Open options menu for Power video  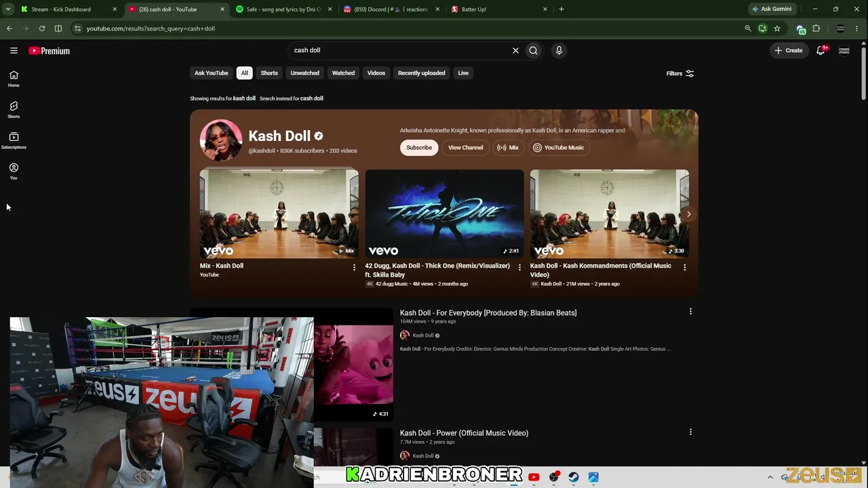pyautogui.click(x=690, y=432)
